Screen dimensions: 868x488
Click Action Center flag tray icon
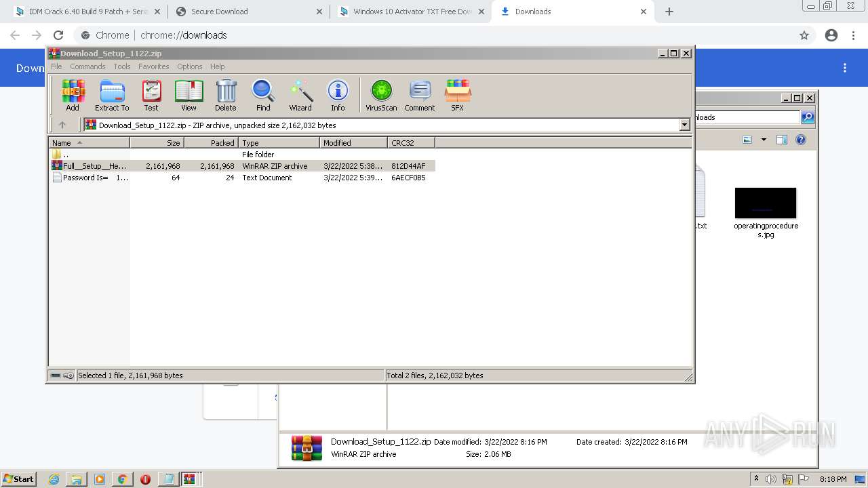pyautogui.click(x=803, y=479)
